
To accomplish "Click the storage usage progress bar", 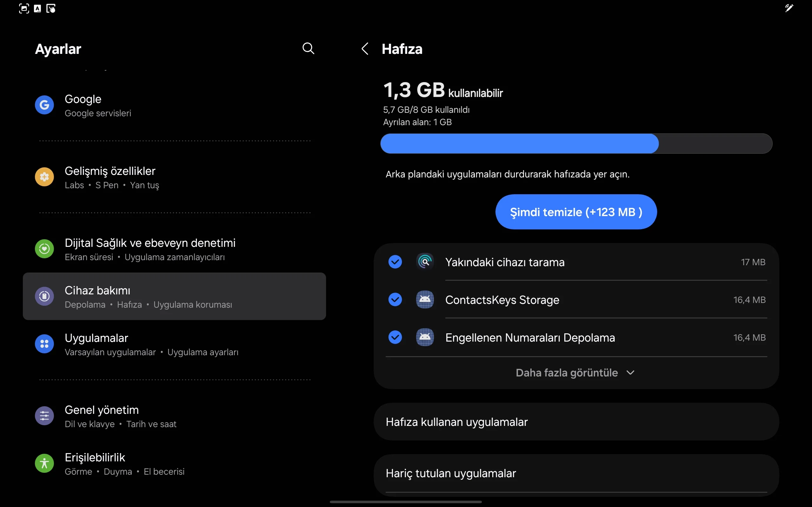I will [x=576, y=144].
